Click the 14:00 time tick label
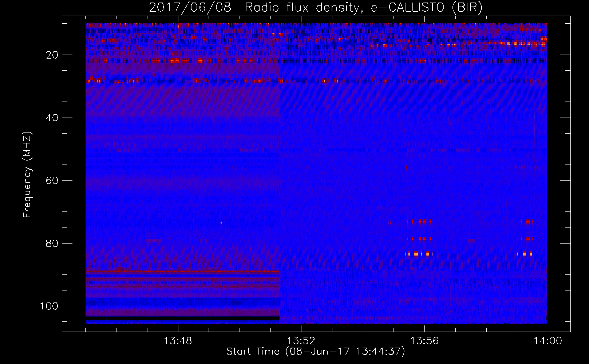This screenshot has width=589, height=364. coord(548,341)
